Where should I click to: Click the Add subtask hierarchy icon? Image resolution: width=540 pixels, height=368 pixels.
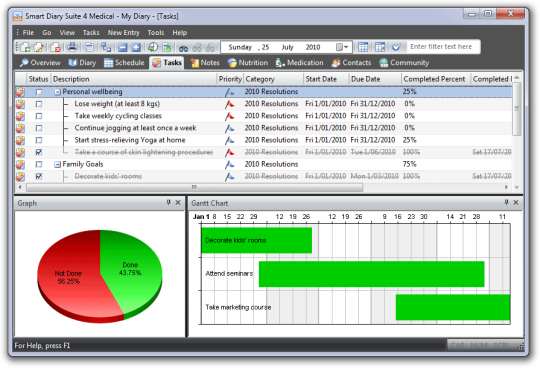pos(106,47)
